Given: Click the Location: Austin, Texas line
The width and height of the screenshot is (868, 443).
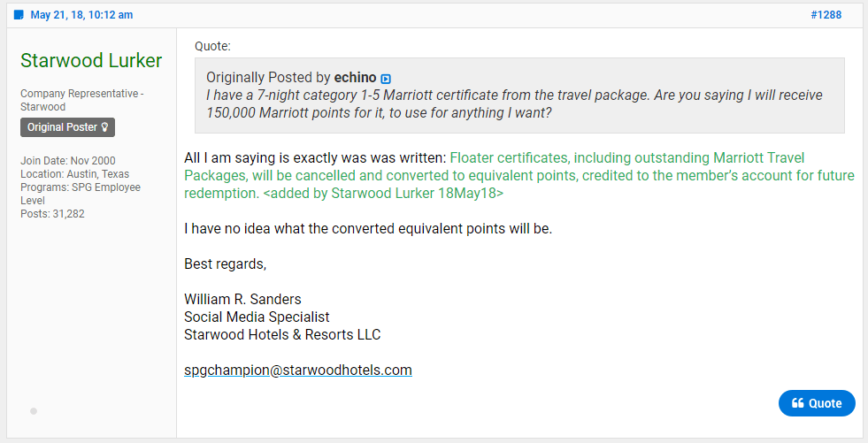Looking at the screenshot, I should (73, 174).
